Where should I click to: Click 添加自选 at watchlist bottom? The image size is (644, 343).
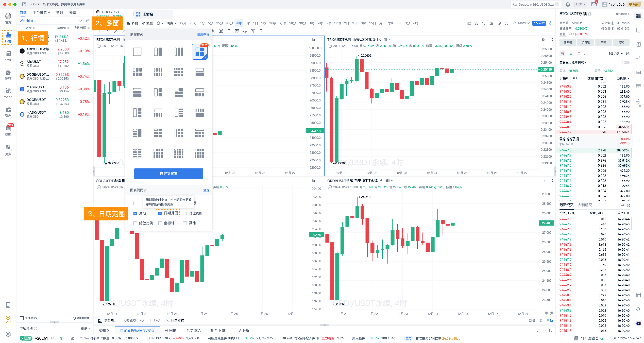coord(28,318)
